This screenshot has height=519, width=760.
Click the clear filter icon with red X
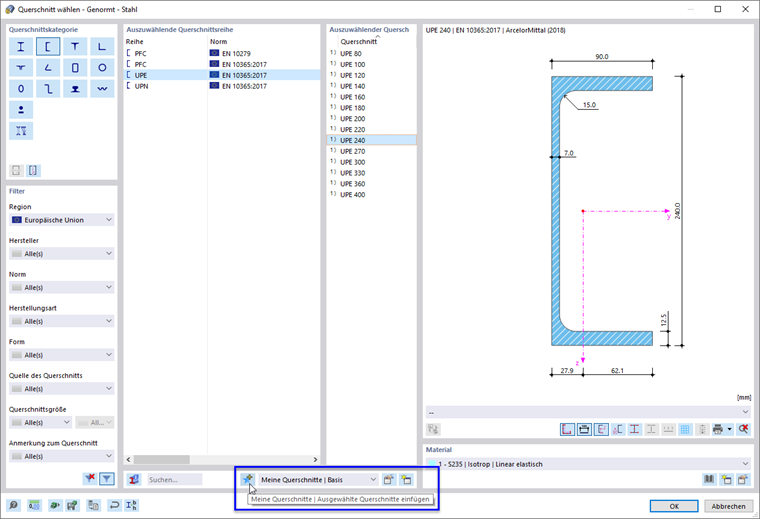(90, 479)
